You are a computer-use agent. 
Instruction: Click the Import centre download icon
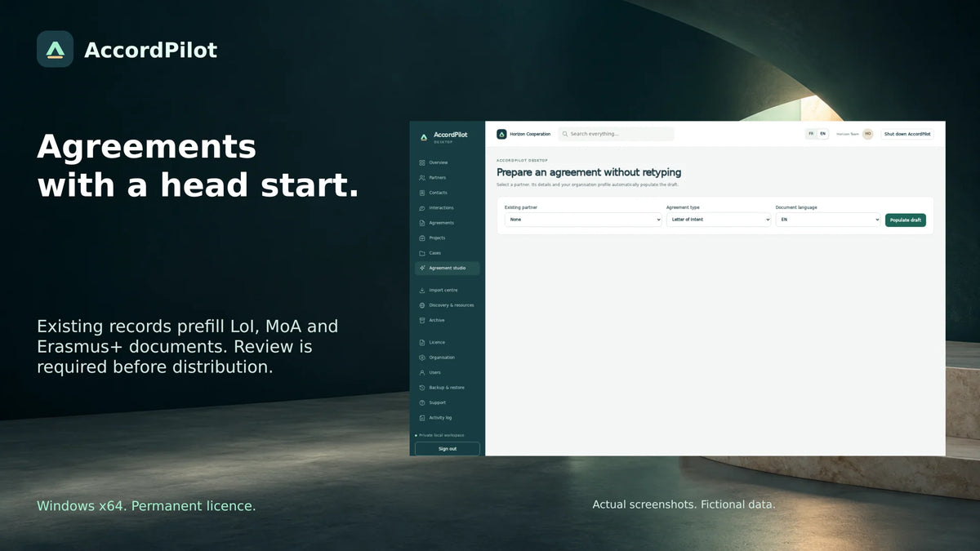click(421, 291)
